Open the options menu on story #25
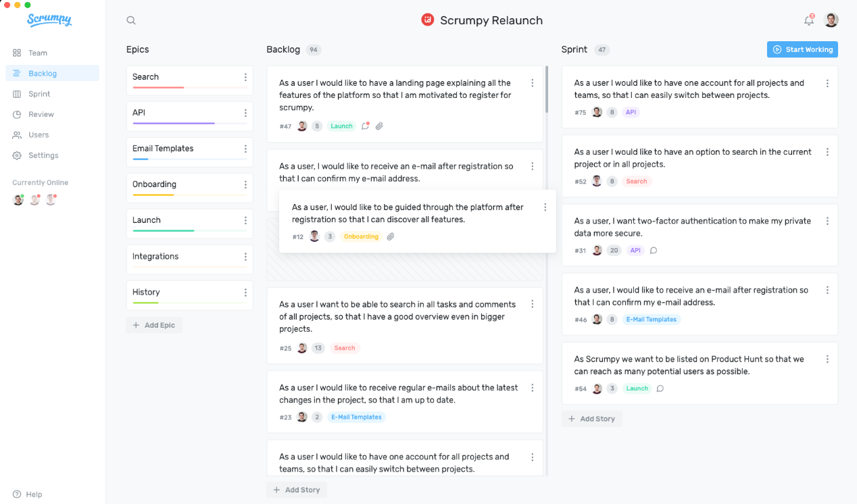857x504 pixels. 533,305
